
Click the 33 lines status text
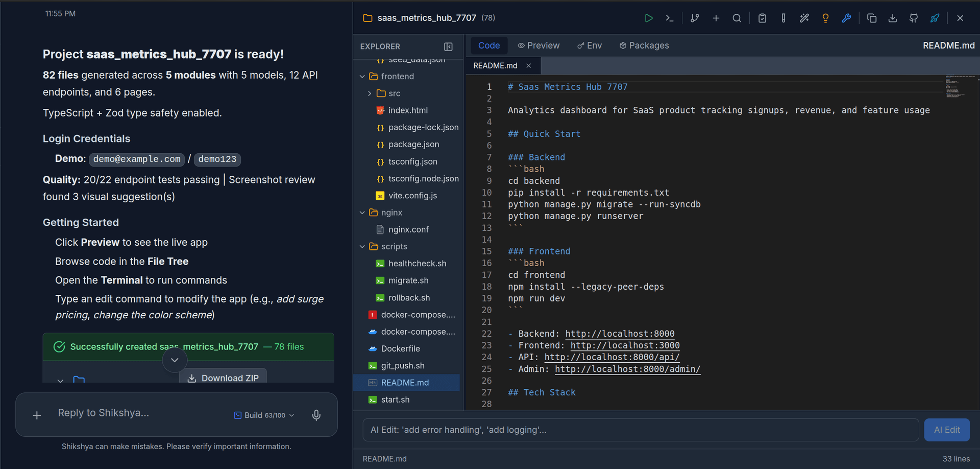956,459
